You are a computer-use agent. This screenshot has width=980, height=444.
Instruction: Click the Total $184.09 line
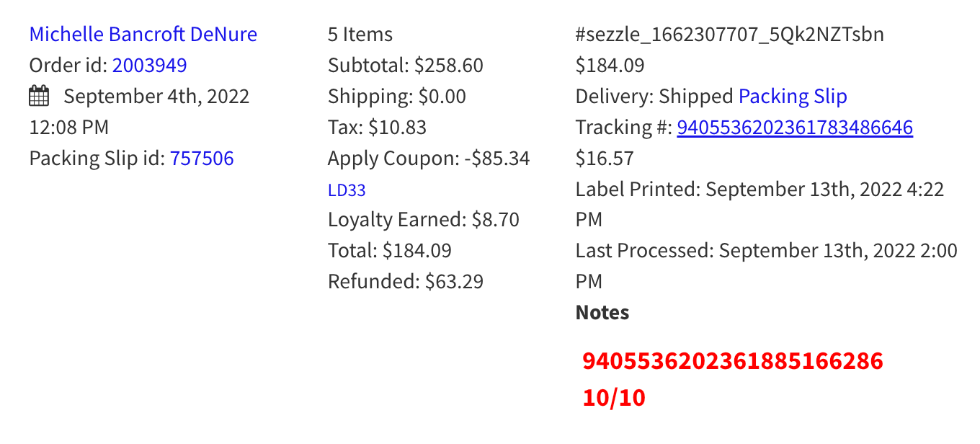tap(390, 251)
